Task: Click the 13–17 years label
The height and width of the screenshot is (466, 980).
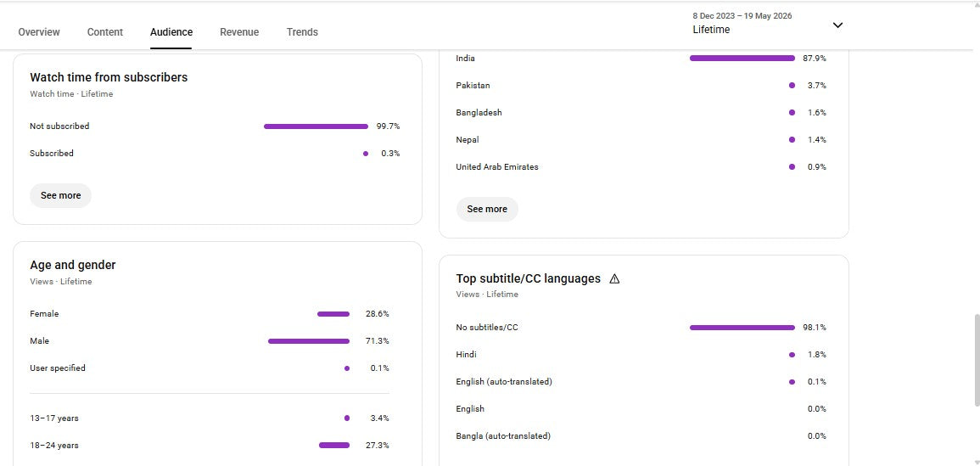Action: pos(54,418)
